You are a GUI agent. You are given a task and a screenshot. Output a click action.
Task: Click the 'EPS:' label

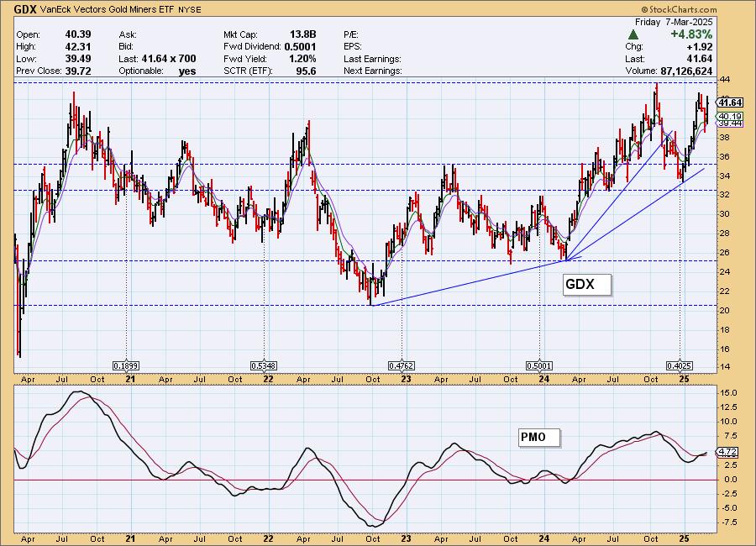[x=353, y=47]
